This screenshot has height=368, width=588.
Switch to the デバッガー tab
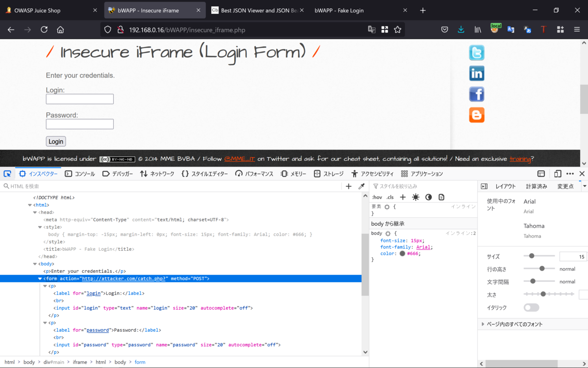118,174
